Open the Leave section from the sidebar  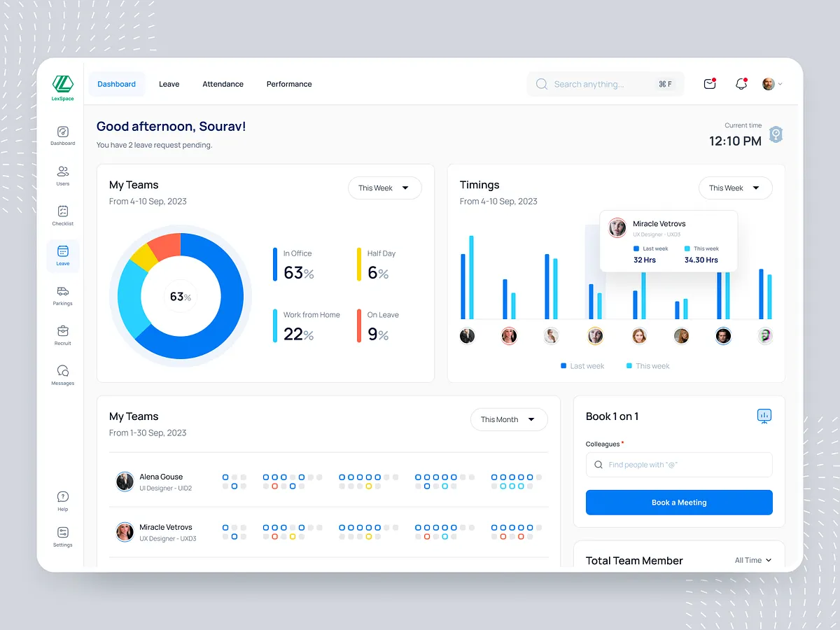coord(62,255)
